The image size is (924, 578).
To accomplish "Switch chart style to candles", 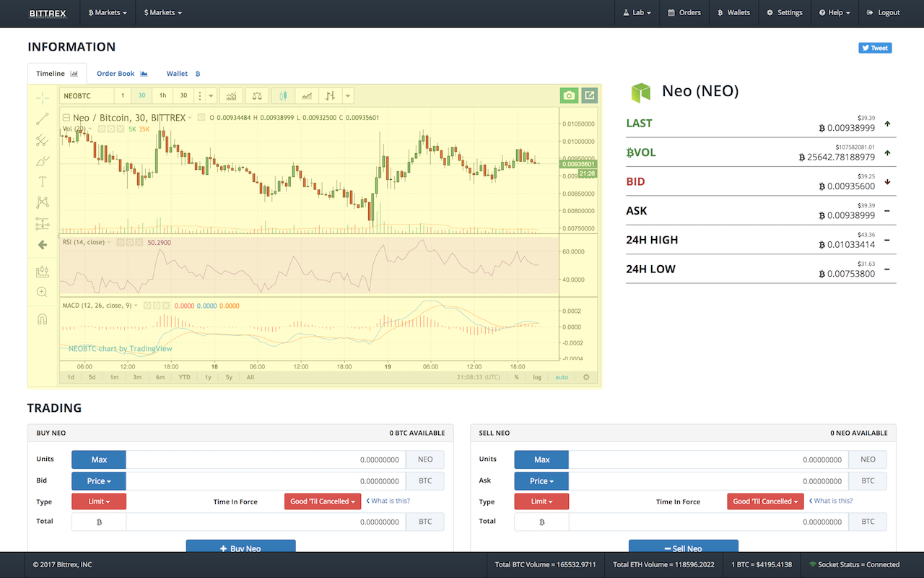I will pyautogui.click(x=284, y=95).
